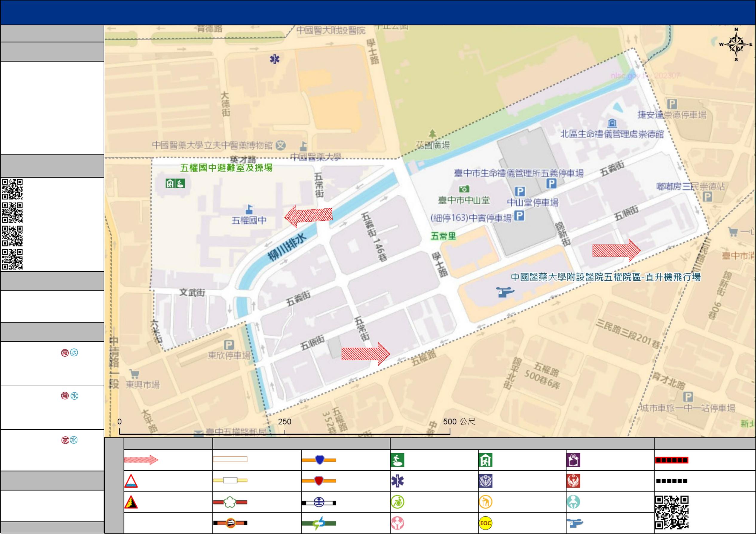Click the 五權國中 school label
Image resolution: width=756 pixels, height=534 pixels.
[x=249, y=220]
